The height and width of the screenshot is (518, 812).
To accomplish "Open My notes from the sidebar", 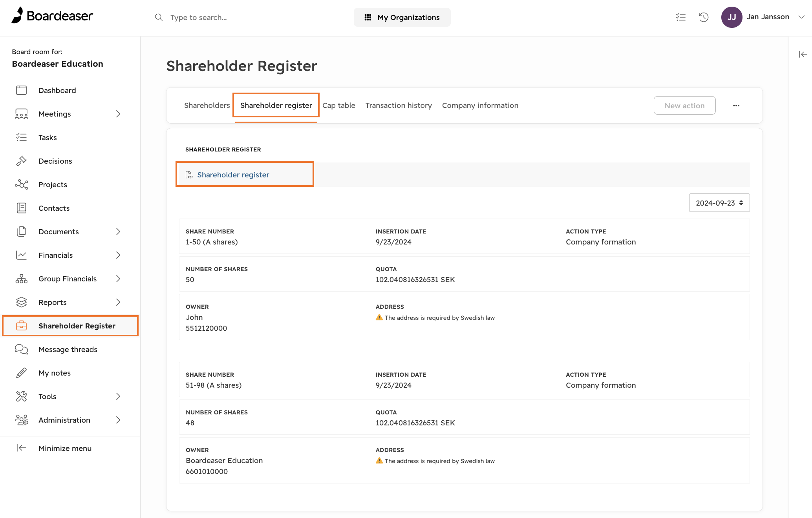I will pos(55,373).
